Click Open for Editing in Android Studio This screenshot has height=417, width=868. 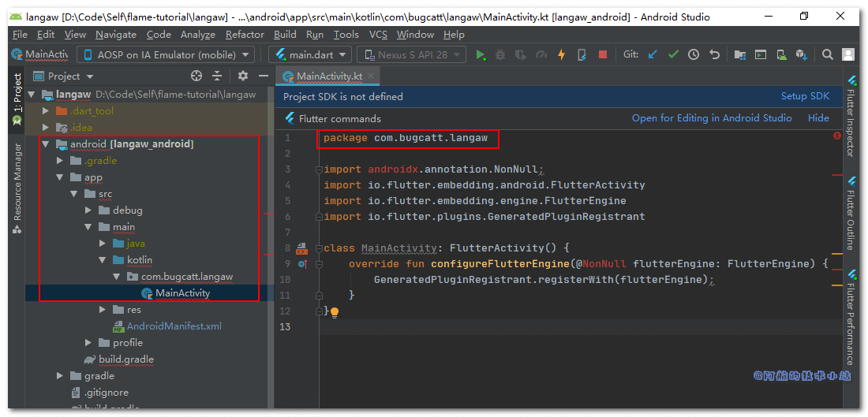point(711,118)
